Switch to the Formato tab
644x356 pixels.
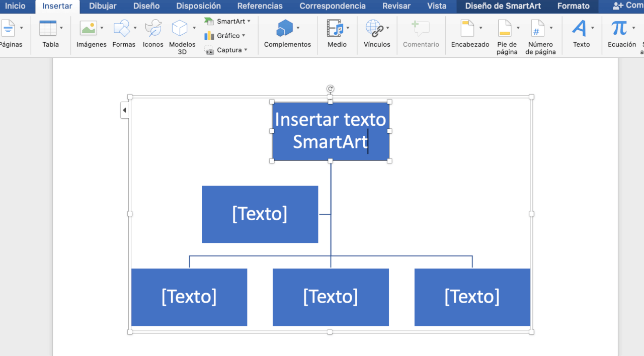(x=573, y=6)
